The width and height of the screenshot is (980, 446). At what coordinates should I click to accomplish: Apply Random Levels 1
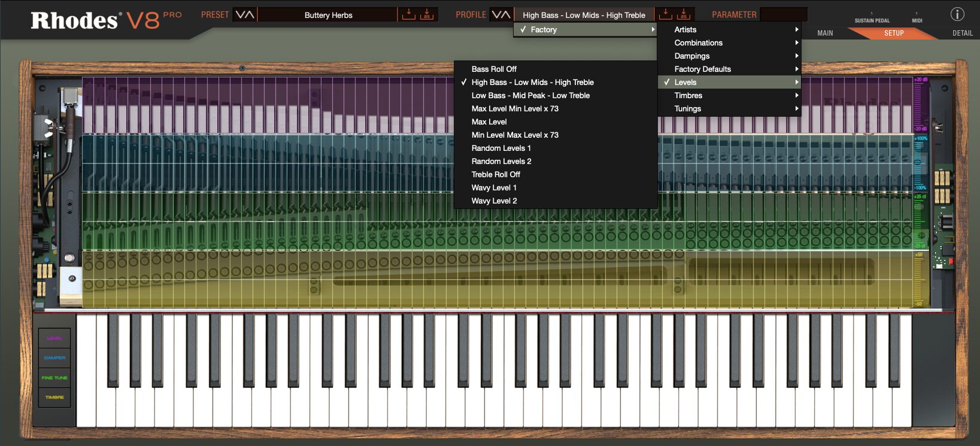click(556, 148)
